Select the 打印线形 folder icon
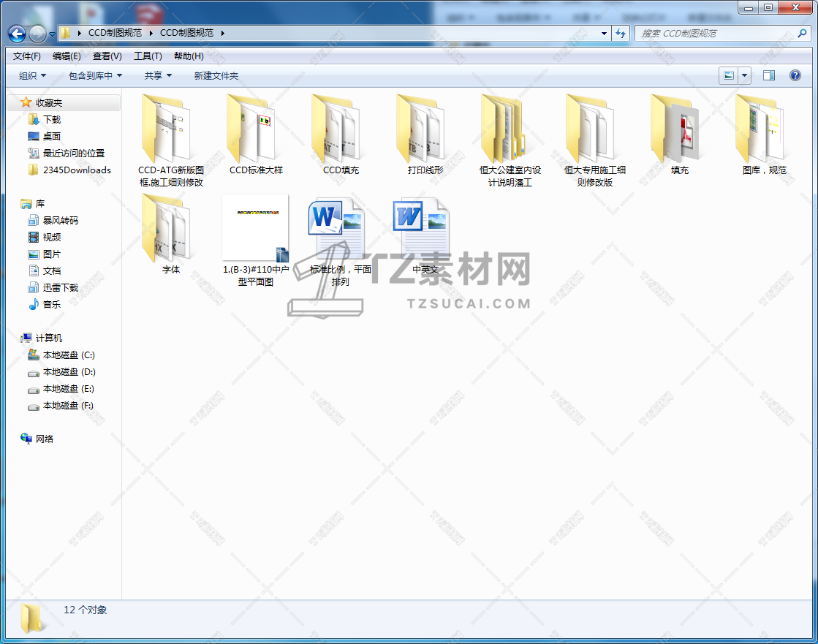Screen dimensions: 818x644 tap(421, 128)
